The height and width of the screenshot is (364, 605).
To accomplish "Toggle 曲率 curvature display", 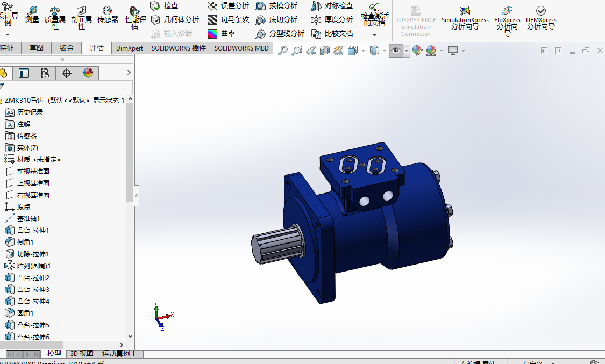I will click(222, 33).
